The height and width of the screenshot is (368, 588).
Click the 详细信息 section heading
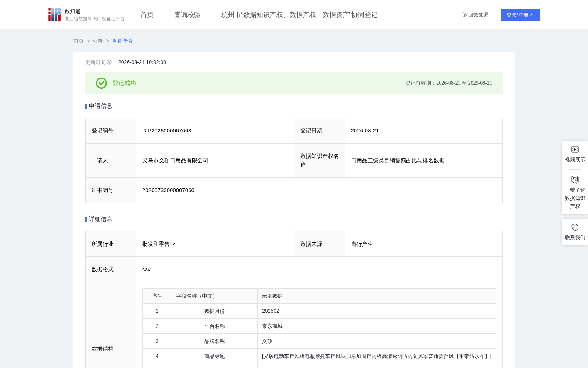tap(101, 219)
